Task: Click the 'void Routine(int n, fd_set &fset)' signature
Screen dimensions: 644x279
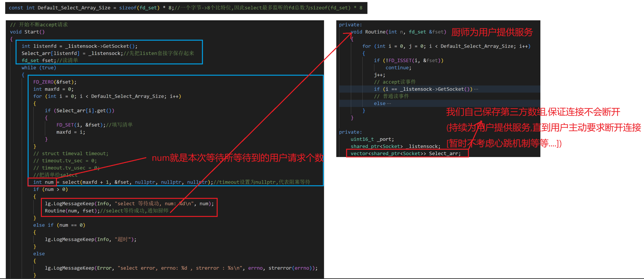Action: [x=398, y=32]
